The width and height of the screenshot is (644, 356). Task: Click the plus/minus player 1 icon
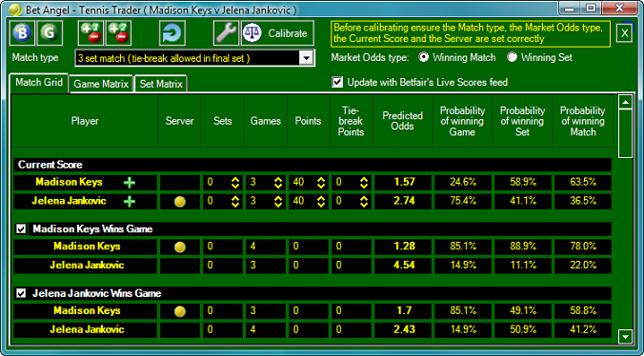point(91,32)
